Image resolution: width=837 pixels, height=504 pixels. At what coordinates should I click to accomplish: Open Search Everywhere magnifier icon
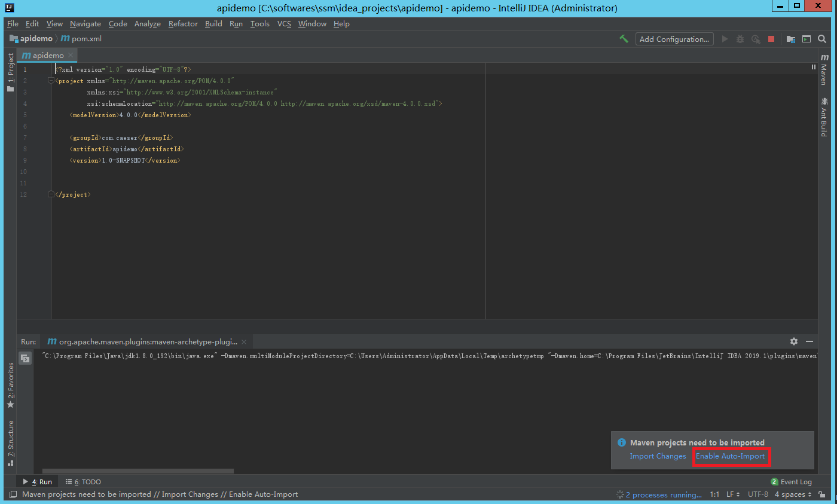[822, 39]
